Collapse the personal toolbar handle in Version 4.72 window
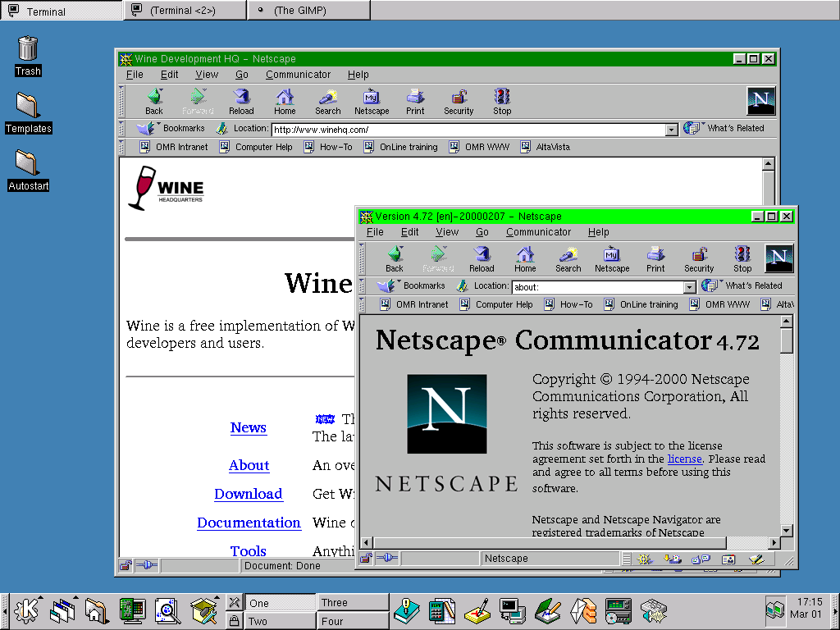The width and height of the screenshot is (840, 630). point(362,304)
